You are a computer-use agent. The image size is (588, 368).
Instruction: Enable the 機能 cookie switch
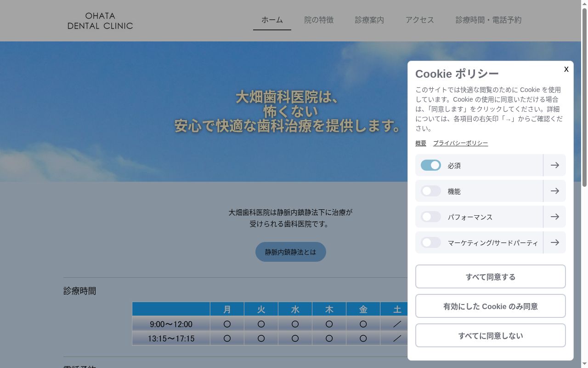coord(431,191)
